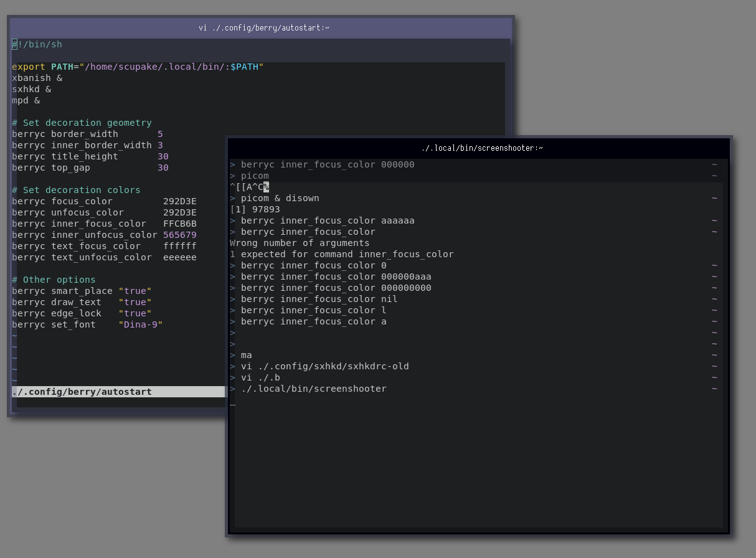Click the text_unfocus_color value eeeeee
This screenshot has width=756, height=558.
(x=180, y=257)
